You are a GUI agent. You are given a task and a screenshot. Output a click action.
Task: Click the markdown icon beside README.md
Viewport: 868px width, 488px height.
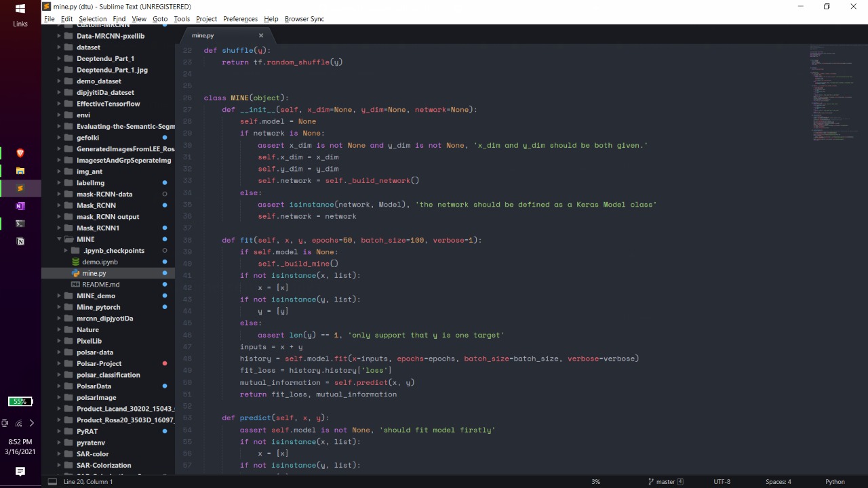tap(76, 285)
